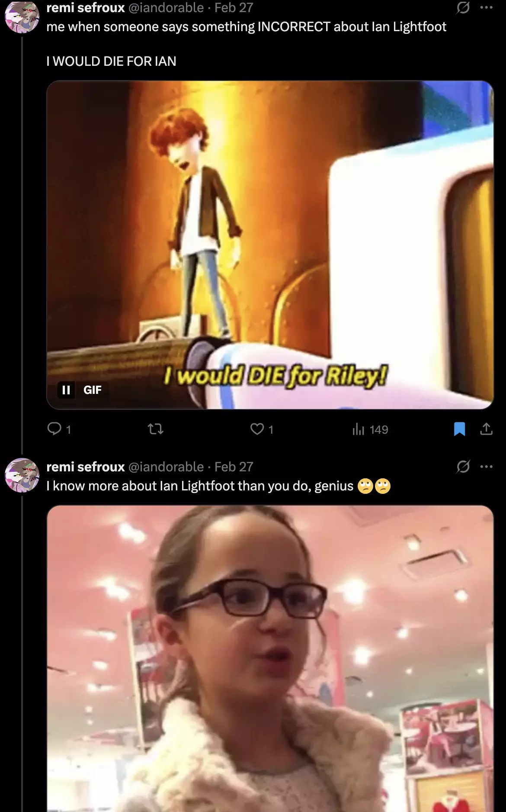View analytics showing 149 views

click(370, 429)
